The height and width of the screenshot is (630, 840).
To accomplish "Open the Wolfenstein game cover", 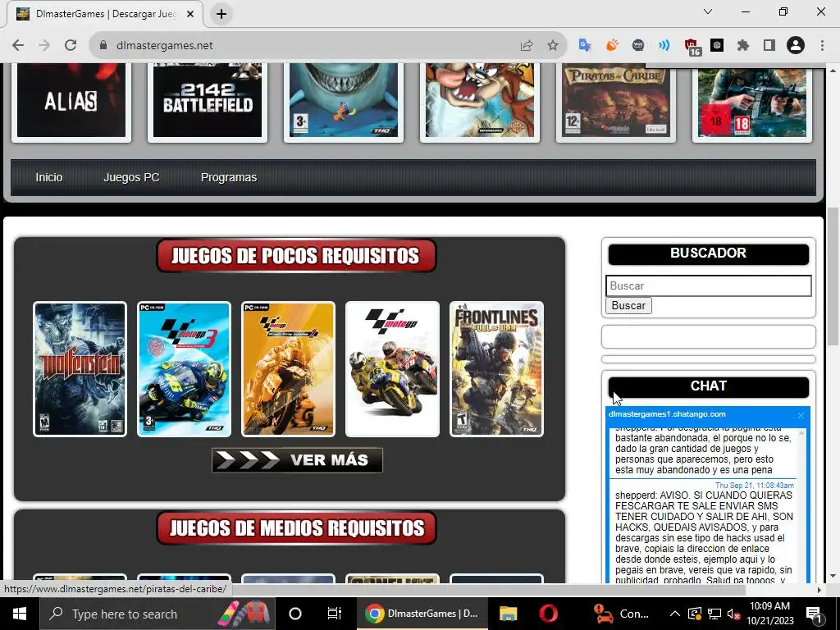I will [x=80, y=369].
